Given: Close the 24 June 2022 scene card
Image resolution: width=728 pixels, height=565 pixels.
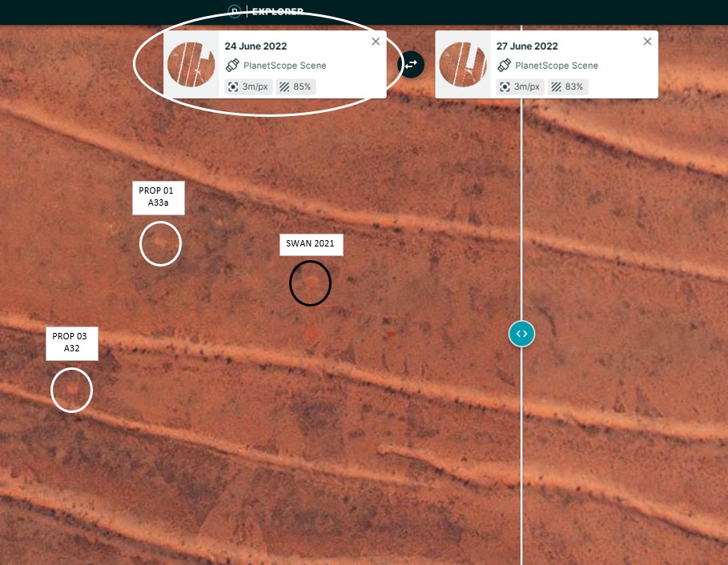Looking at the screenshot, I should (x=376, y=42).
